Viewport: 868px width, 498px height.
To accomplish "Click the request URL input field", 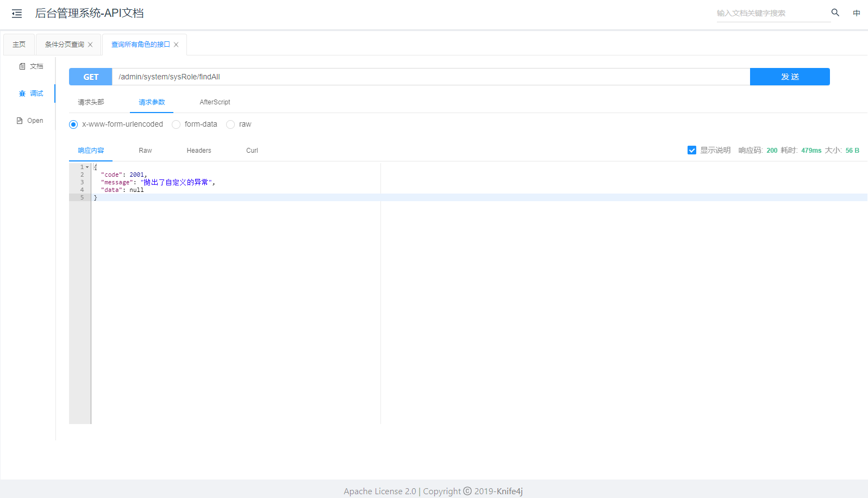I will click(x=429, y=77).
